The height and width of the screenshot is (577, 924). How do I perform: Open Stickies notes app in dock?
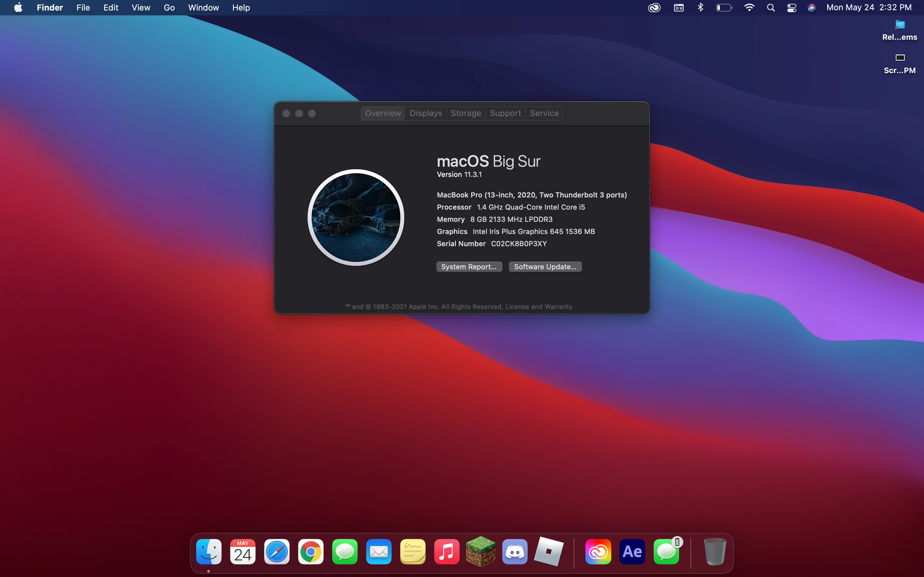tap(413, 552)
